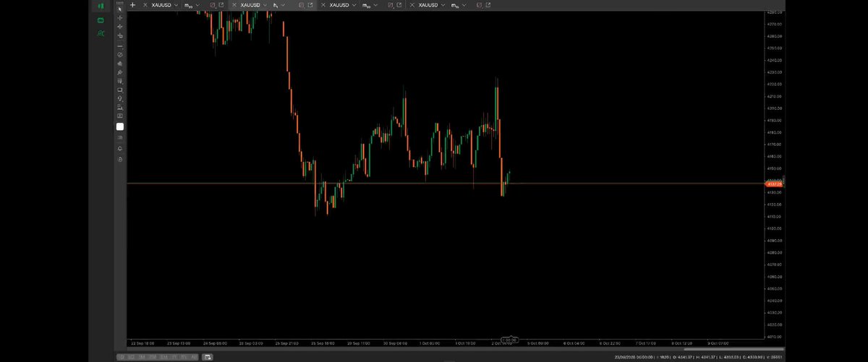This screenshot has height=362, width=868.
Task: Open timeframe dropdown on third XAUUSD tab
Action: coord(375,5)
